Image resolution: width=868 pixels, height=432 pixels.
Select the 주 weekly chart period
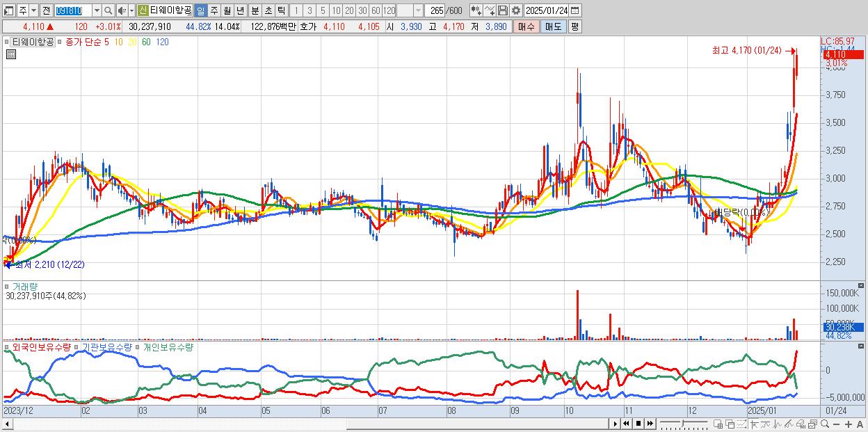[214, 10]
